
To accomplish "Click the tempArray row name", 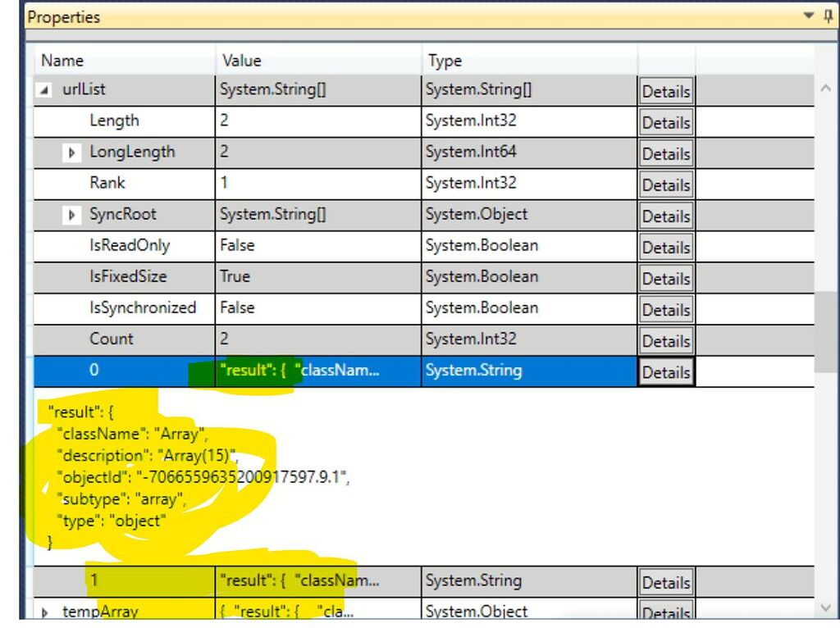I will coord(100,612).
